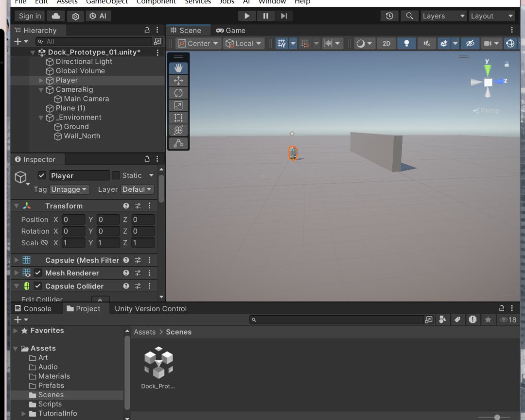Screen dimensions: 525x420
Task: Select the Rotate tool
Action: tap(178, 93)
